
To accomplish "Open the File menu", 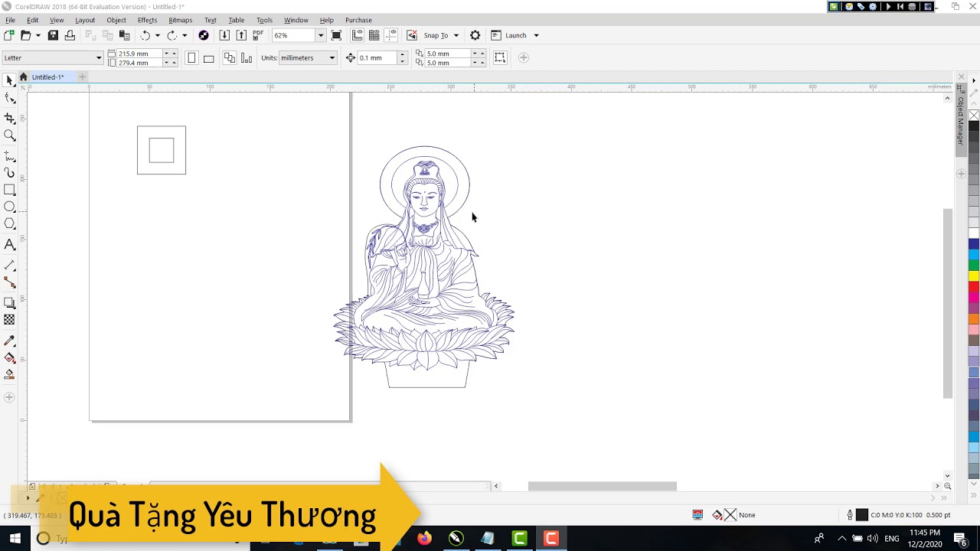I will 10,20.
